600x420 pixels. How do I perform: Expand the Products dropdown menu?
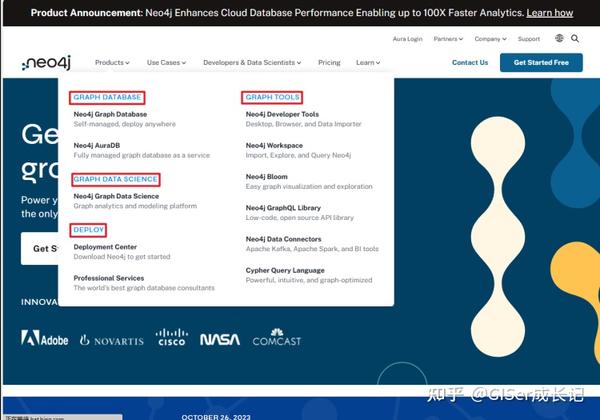(112, 63)
